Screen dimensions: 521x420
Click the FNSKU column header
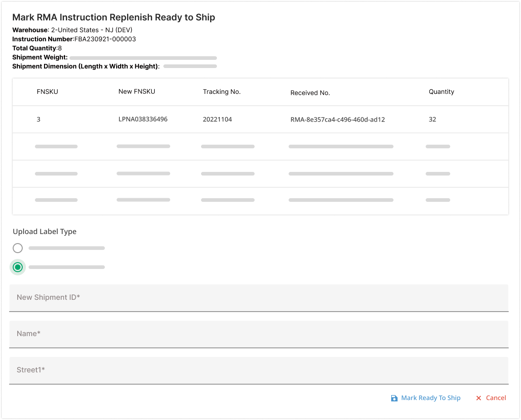coord(47,92)
